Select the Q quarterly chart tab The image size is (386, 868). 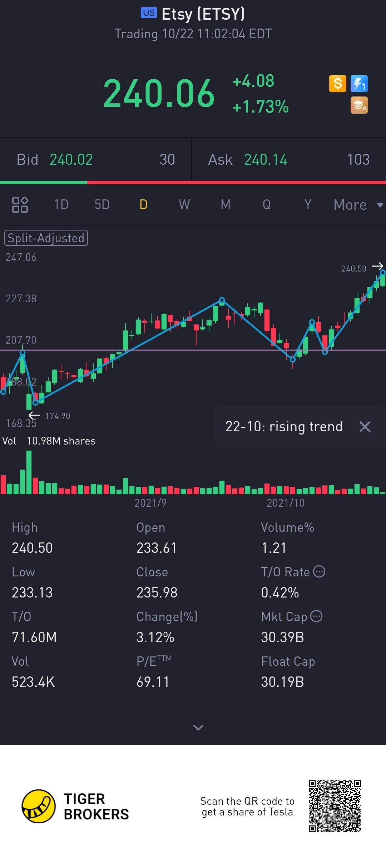click(267, 205)
